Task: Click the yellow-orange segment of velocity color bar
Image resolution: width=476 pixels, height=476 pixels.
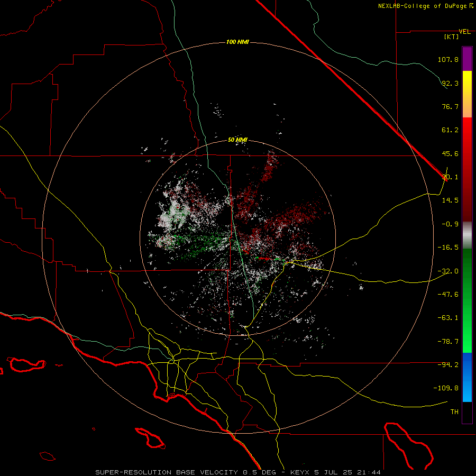Action: [x=467, y=94]
